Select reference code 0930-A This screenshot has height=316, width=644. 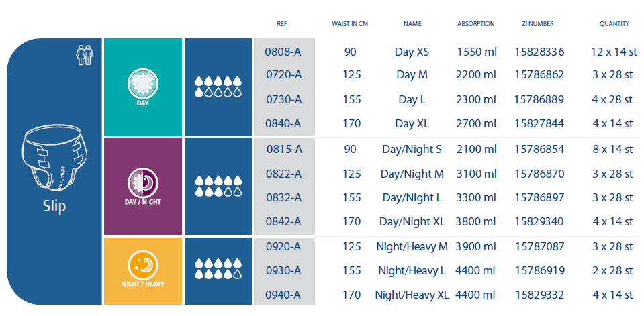tap(284, 270)
